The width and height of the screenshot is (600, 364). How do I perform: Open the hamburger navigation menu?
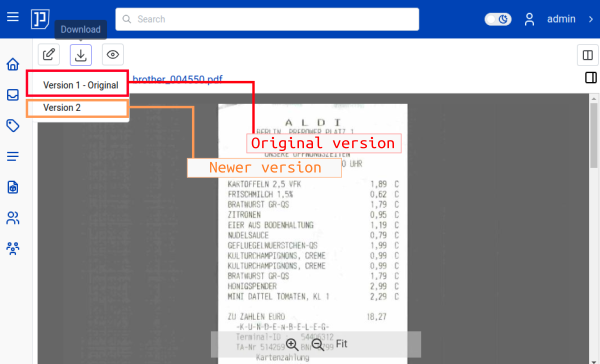coord(13,17)
